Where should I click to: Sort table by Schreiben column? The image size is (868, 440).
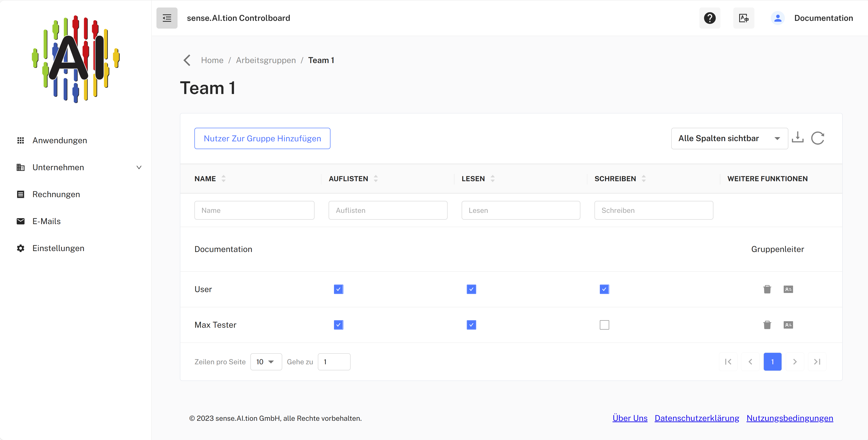644,179
